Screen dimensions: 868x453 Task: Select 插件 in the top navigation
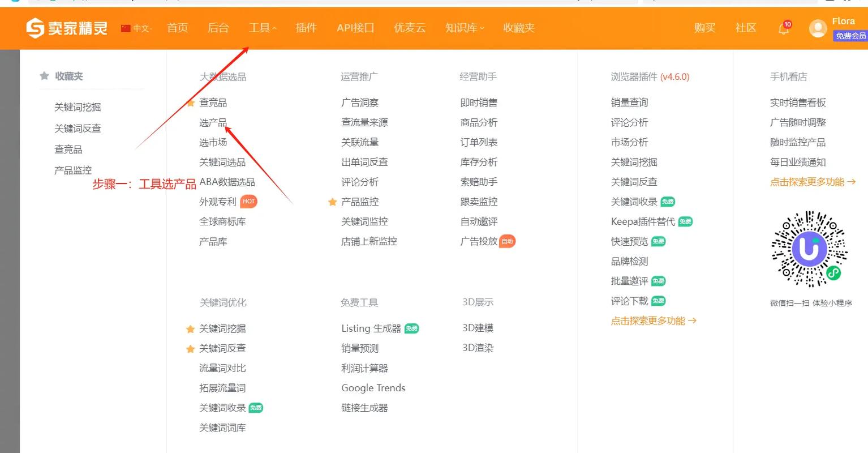coord(306,28)
